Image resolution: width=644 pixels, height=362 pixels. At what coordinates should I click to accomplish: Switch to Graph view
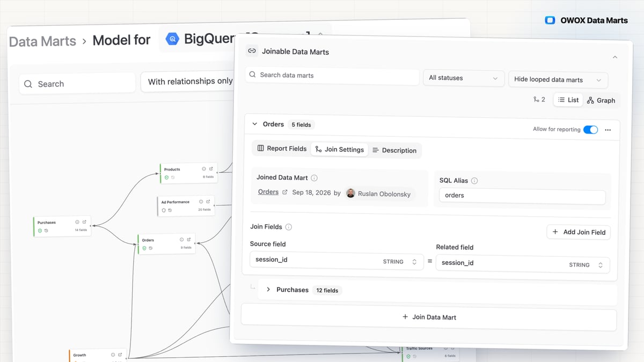[601, 100]
